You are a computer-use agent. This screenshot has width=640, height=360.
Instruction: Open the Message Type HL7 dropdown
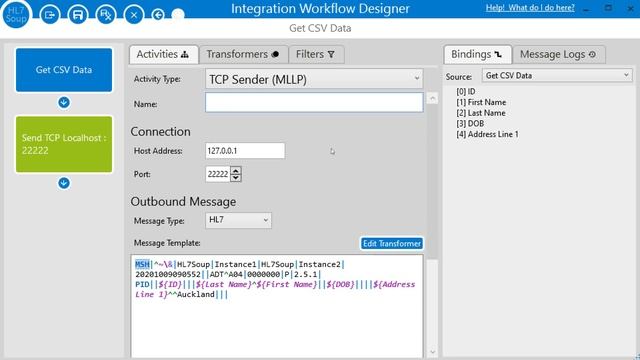(238, 220)
